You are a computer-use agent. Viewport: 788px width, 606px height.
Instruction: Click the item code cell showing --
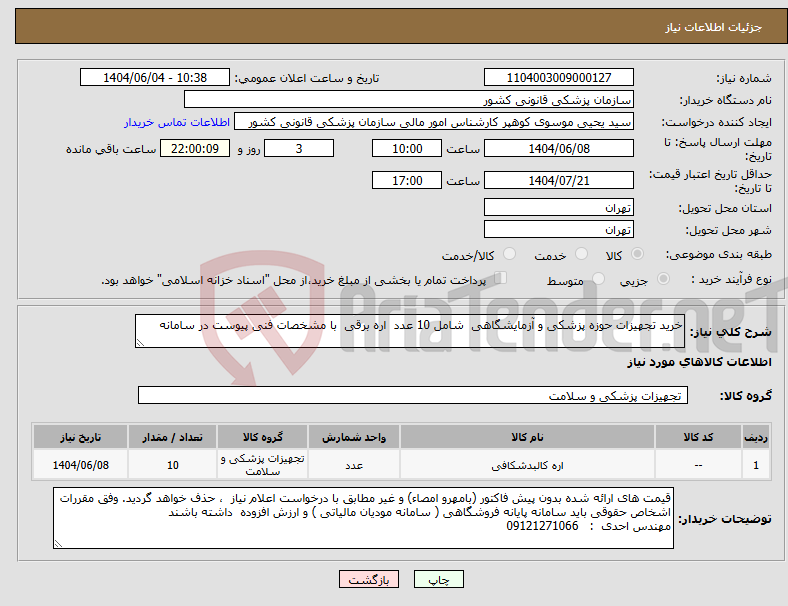click(x=698, y=465)
